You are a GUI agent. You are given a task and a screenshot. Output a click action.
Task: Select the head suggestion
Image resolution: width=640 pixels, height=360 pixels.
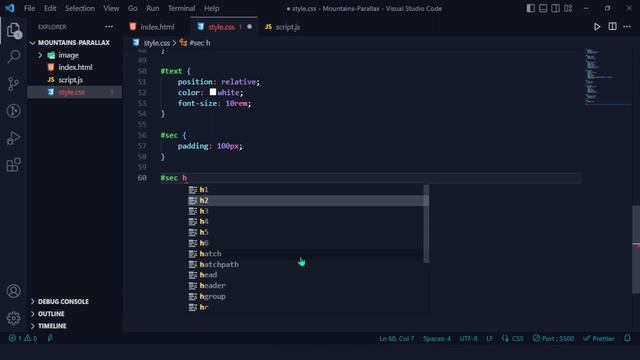(305, 275)
